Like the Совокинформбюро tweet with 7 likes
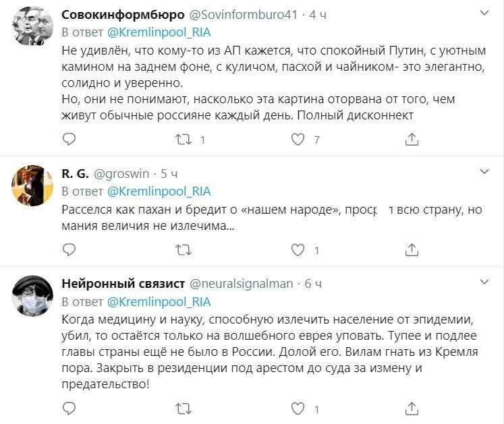Screen dimensions: 504x424 [298, 140]
